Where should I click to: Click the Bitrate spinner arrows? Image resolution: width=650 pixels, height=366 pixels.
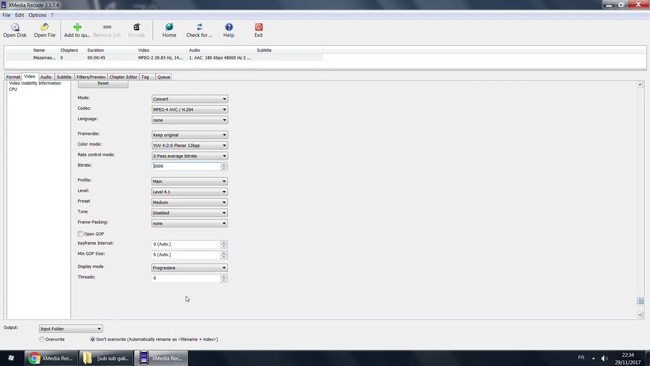224,166
